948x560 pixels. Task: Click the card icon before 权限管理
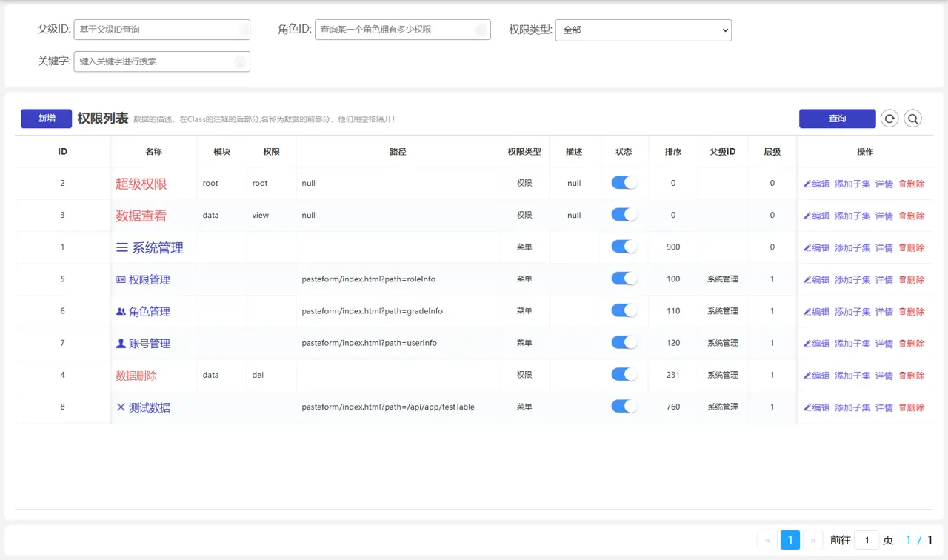click(x=121, y=279)
